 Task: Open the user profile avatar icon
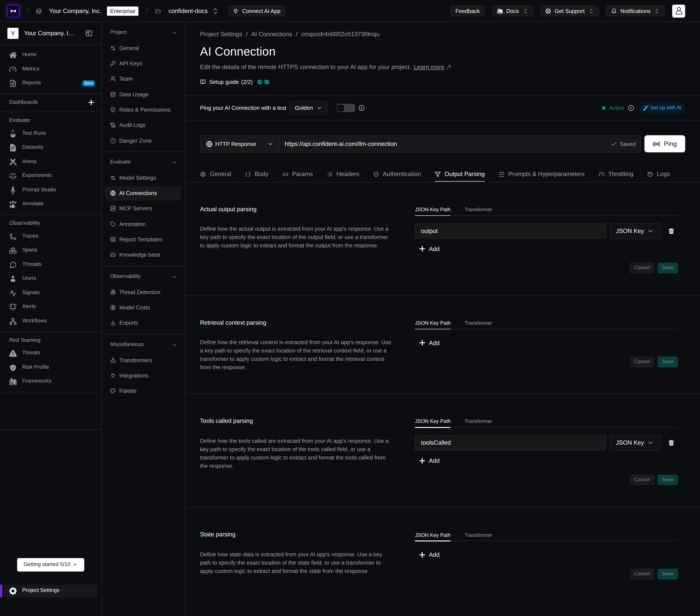pyautogui.click(x=678, y=11)
